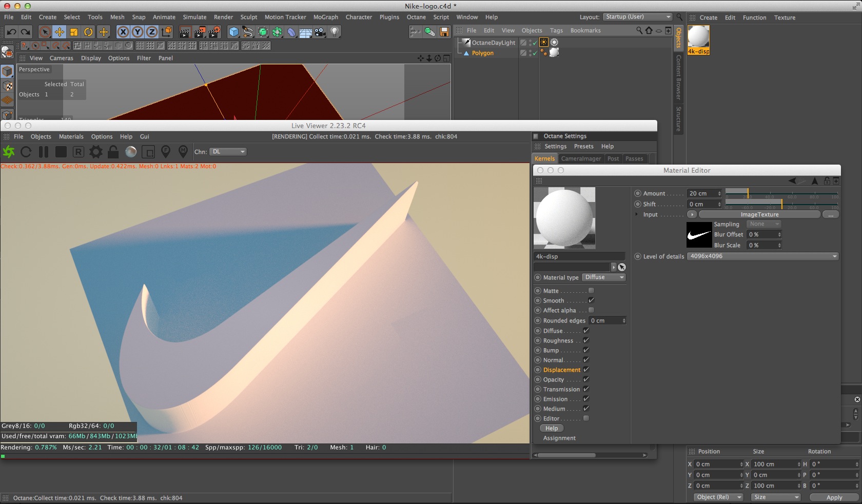Select the Polygon object in Object Manager
Viewport: 862px width, 504px height.
click(483, 53)
